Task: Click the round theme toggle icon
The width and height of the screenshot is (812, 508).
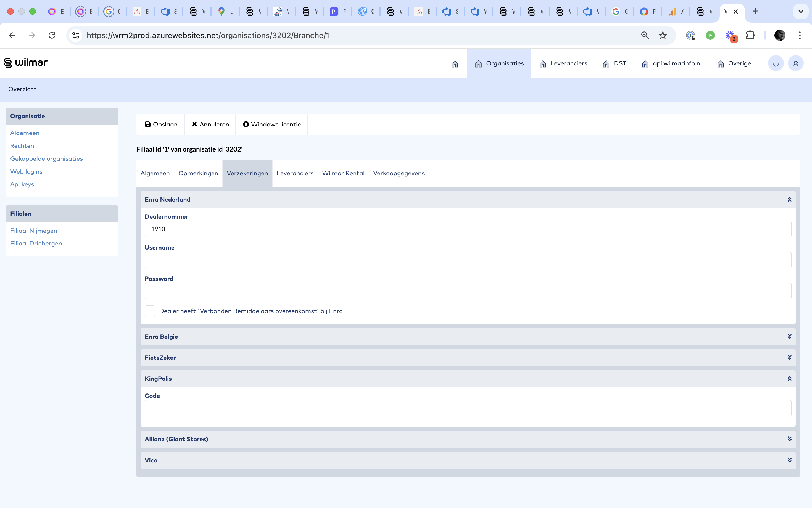Action: coord(776,64)
